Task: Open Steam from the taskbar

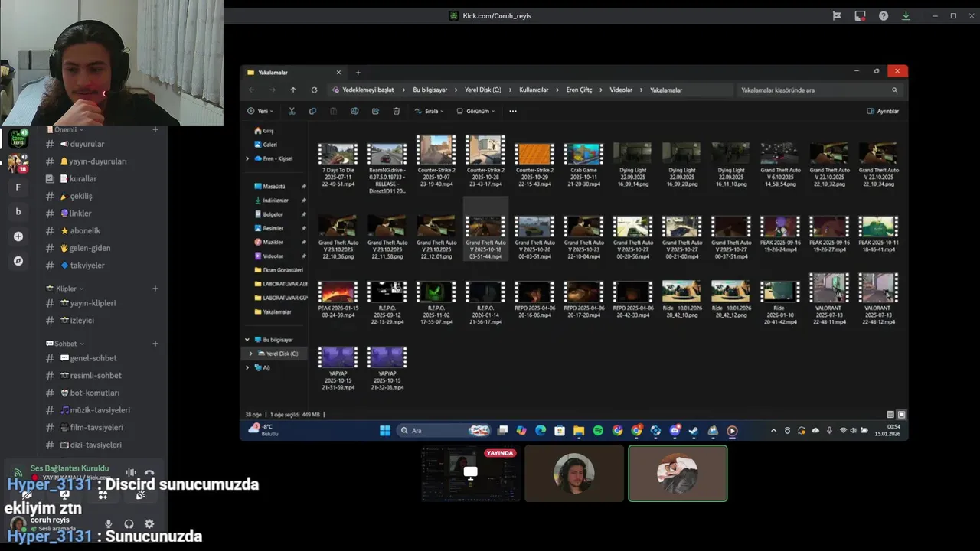Action: [x=694, y=431]
